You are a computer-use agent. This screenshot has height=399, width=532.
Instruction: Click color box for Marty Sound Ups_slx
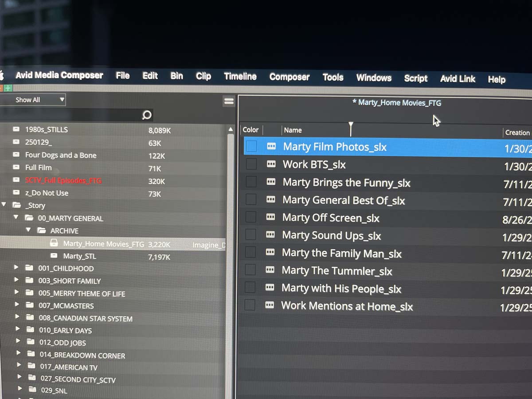251,235
